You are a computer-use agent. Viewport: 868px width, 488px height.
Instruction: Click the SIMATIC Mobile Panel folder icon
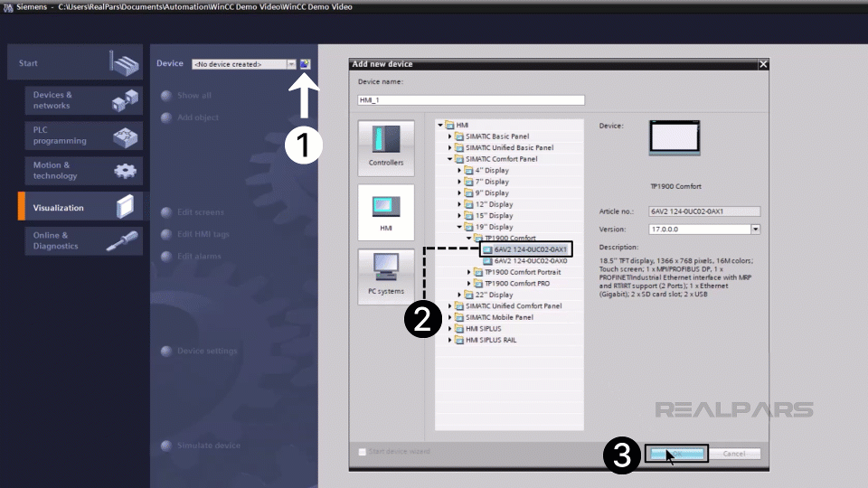459,317
